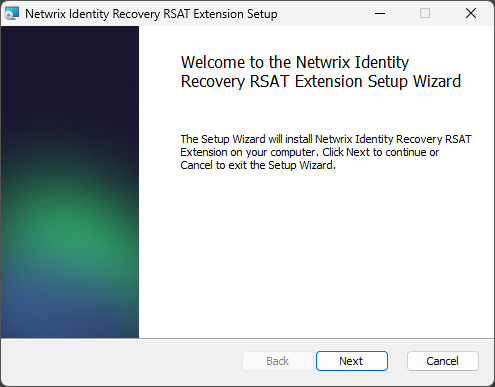Click the window title 'Netwrix Identity Recovery RSAT Extension Setup'
Image resolution: width=495 pixels, height=387 pixels.
151,14
